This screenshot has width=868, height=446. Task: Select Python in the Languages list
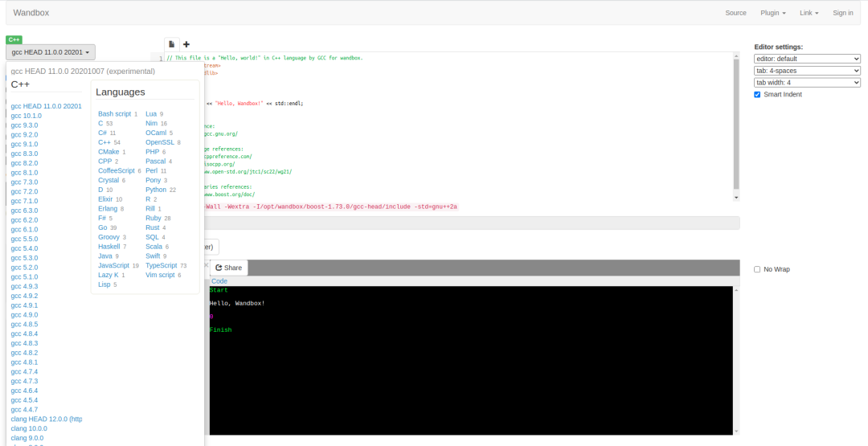[x=156, y=190]
